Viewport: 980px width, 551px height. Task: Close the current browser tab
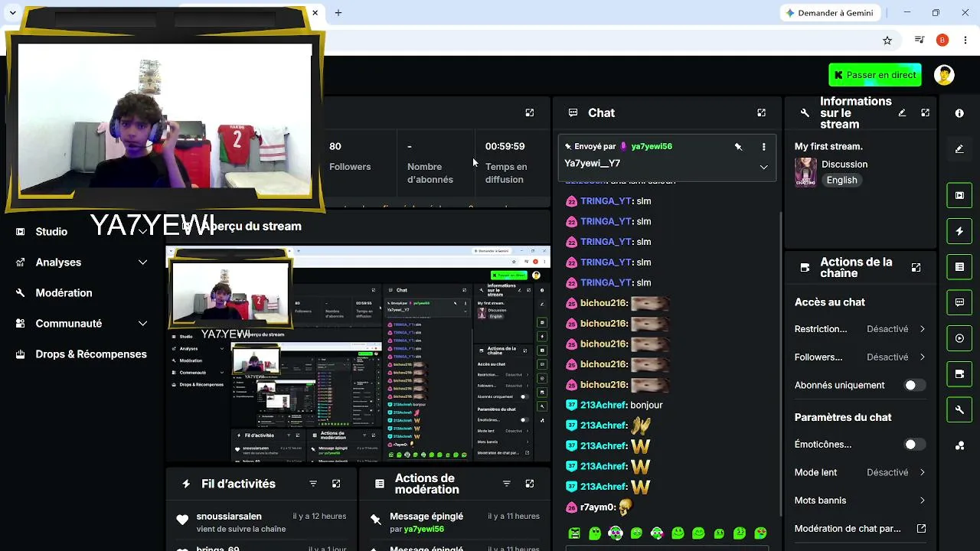click(315, 13)
